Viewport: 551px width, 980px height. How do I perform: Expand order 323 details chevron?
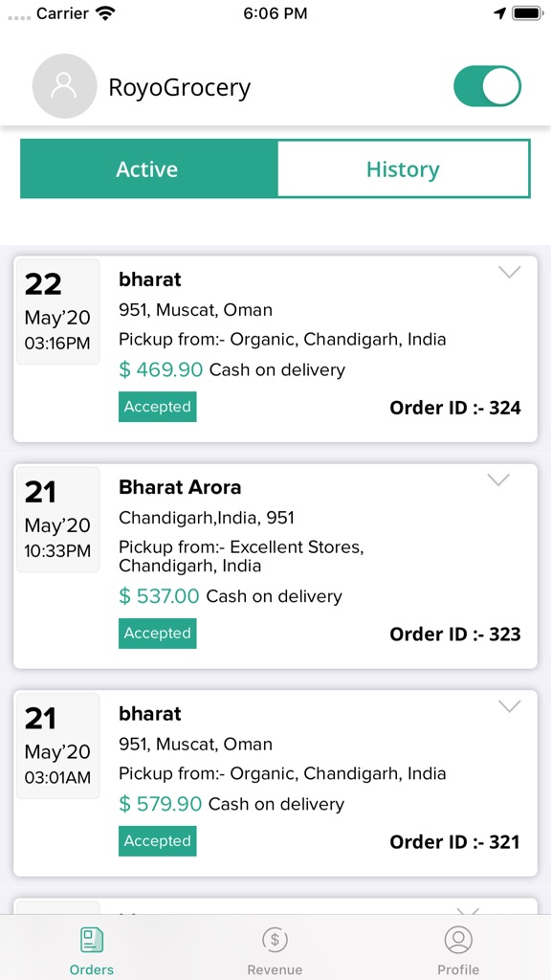point(498,479)
